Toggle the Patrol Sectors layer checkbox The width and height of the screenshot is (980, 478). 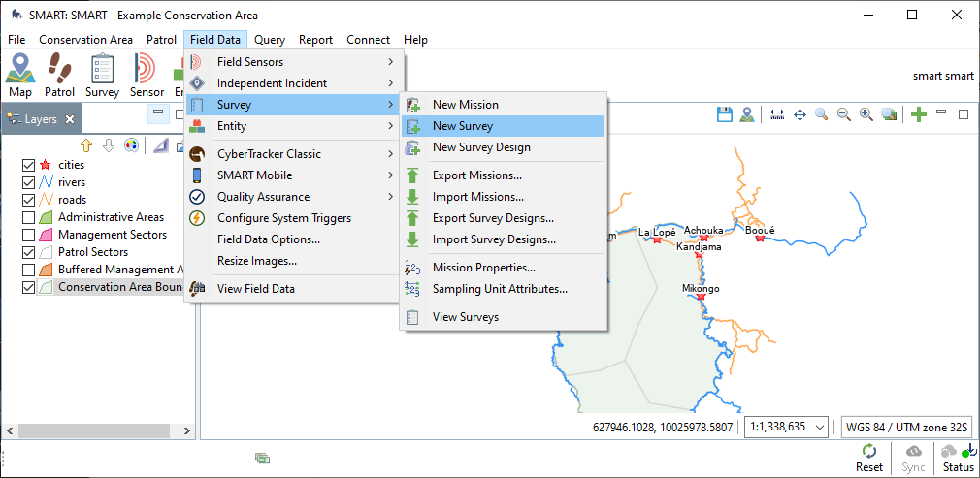[x=28, y=252]
